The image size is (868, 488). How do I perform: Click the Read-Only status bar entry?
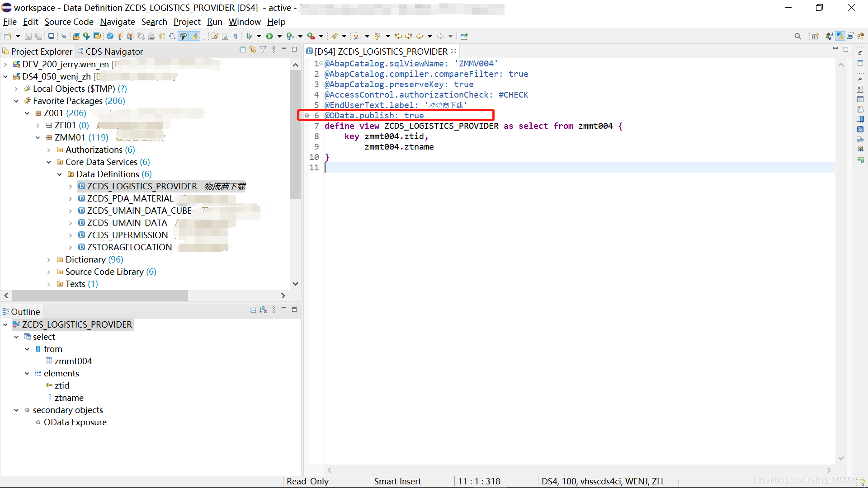point(307,481)
